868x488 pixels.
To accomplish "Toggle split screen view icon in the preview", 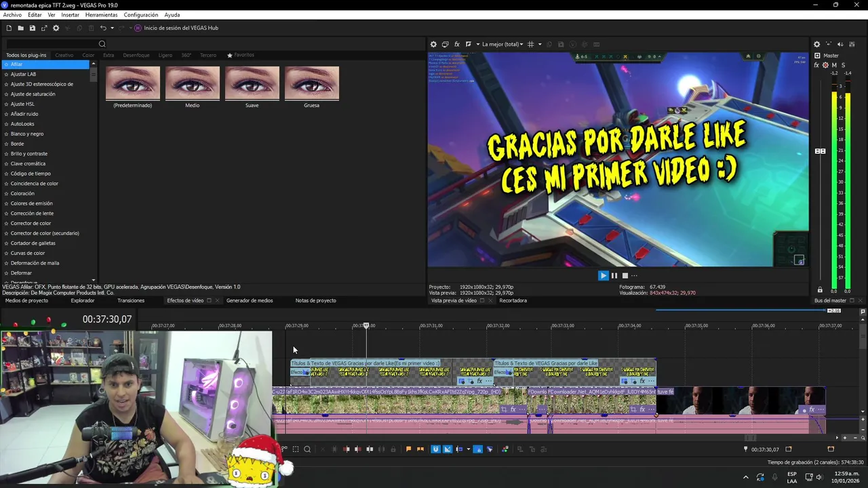I will [468, 44].
